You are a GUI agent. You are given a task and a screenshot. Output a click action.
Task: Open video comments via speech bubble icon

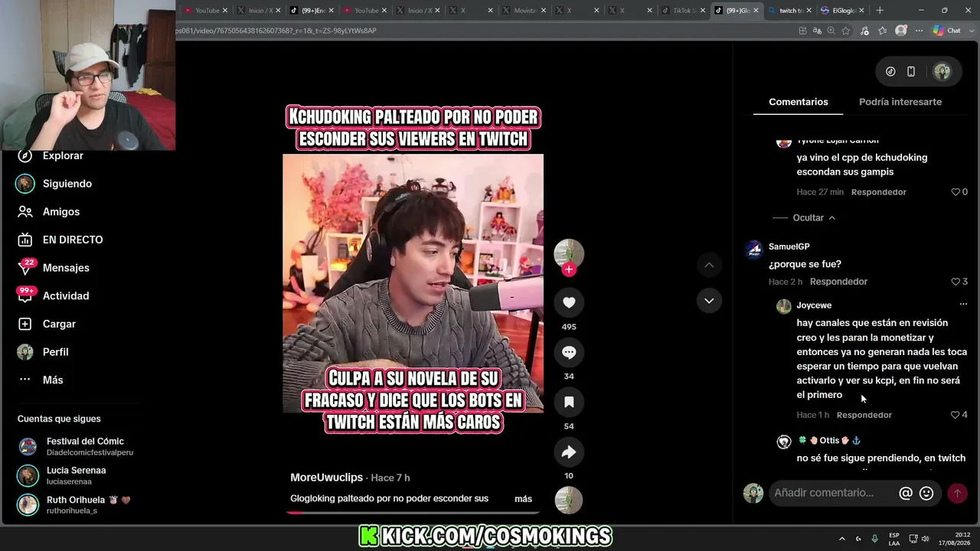(569, 352)
